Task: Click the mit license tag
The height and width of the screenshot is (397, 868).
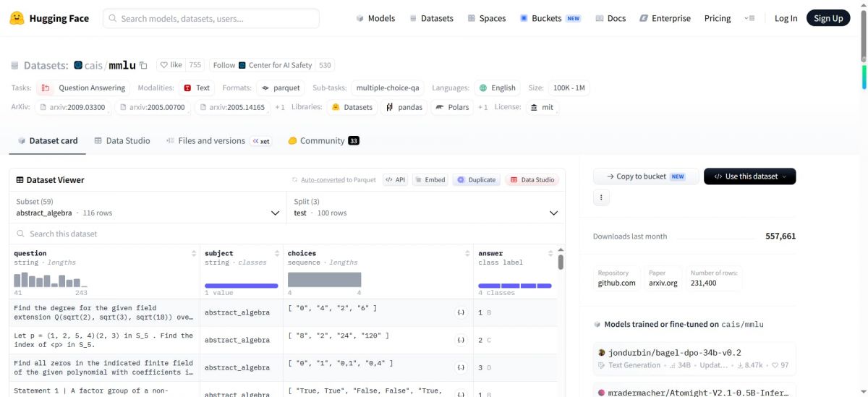Action: [542, 107]
